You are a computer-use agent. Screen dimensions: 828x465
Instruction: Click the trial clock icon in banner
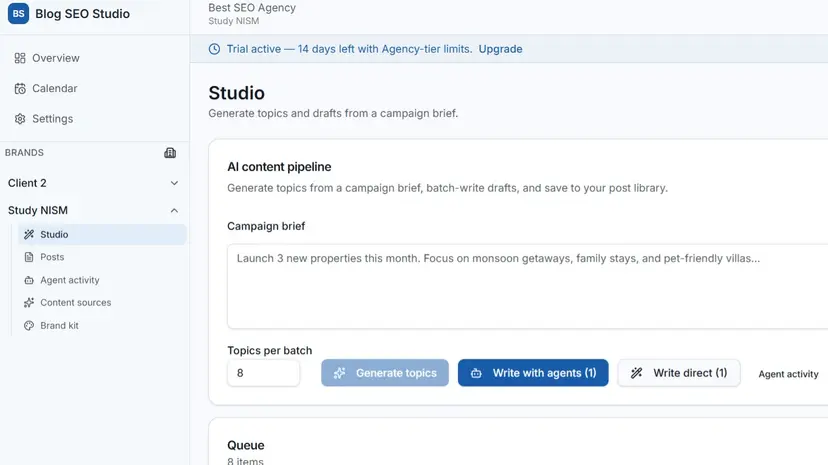[x=214, y=49]
